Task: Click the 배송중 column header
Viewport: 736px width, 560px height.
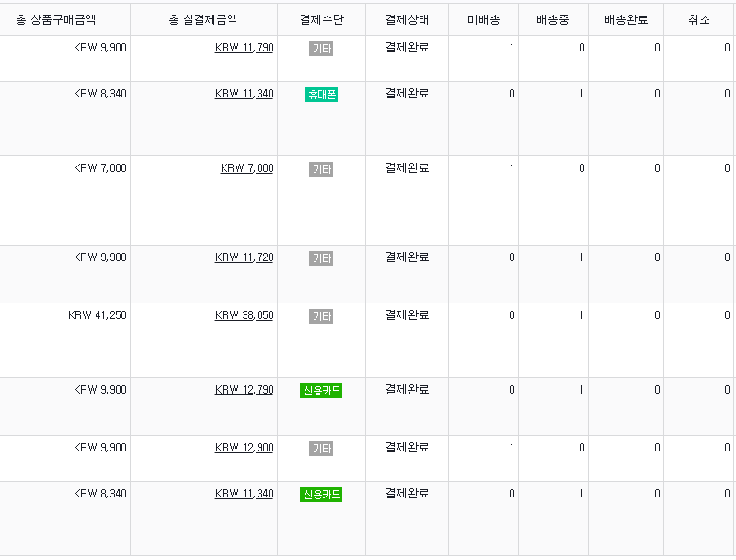Action: click(x=553, y=19)
